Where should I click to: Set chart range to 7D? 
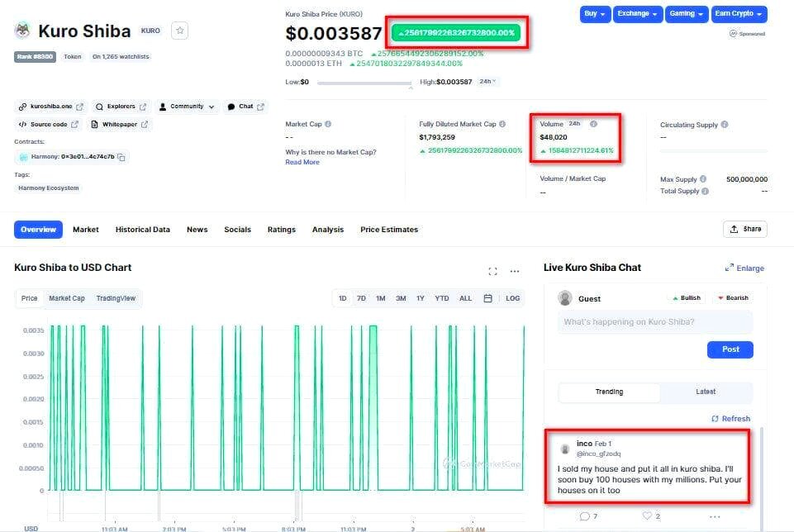click(x=361, y=299)
